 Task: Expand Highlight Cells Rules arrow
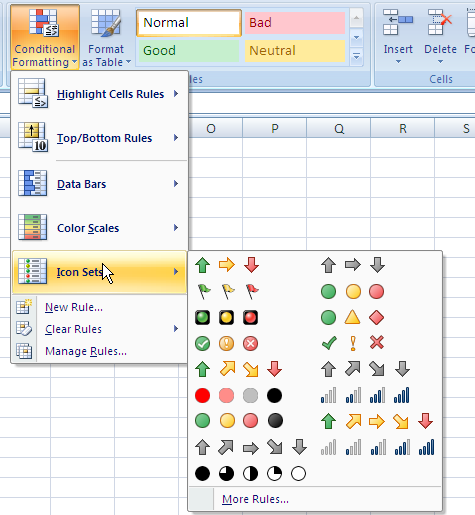point(176,94)
